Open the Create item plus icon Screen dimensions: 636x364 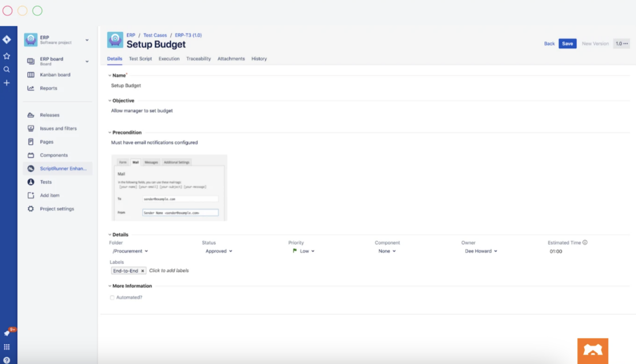pyautogui.click(x=7, y=82)
